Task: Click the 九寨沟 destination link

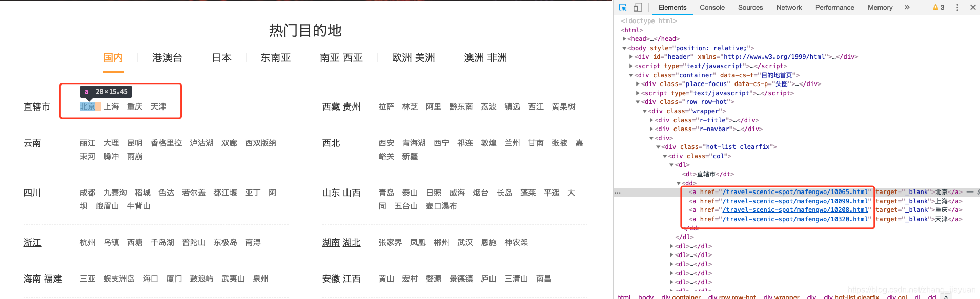Action: click(x=115, y=193)
